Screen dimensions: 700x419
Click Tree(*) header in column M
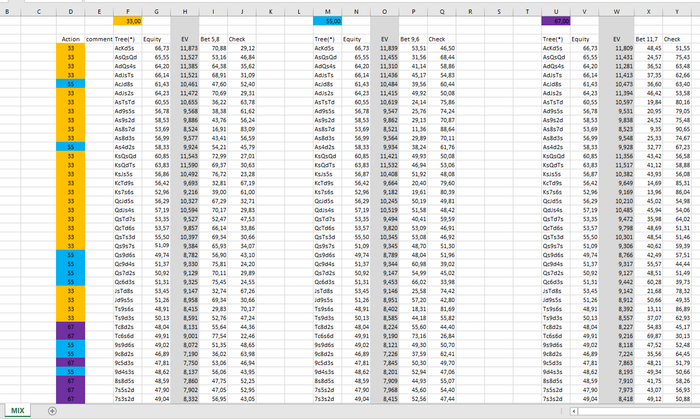tap(327, 39)
